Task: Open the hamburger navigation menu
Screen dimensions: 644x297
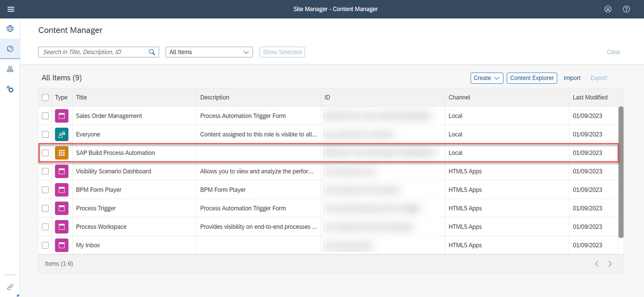Action: (11, 9)
